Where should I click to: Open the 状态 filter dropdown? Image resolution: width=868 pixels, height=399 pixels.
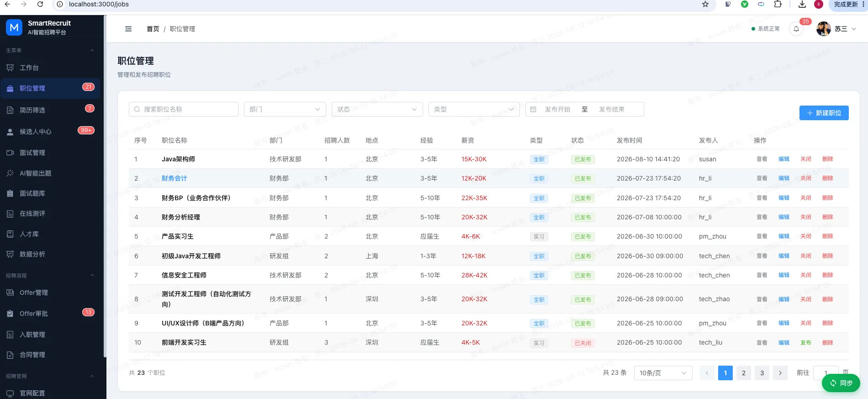coord(377,109)
